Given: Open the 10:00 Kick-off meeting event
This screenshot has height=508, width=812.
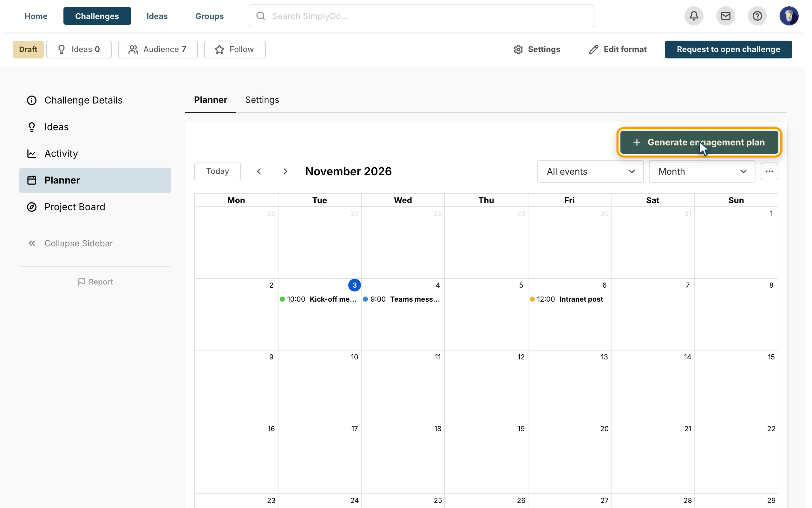Looking at the screenshot, I should click(319, 299).
